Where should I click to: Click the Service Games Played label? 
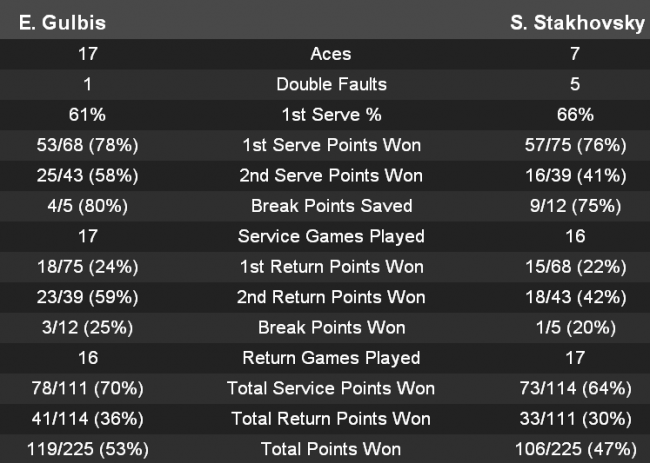[331, 237]
